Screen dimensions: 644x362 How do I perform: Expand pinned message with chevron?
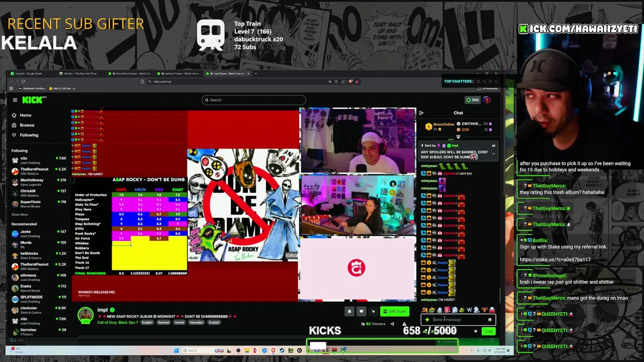click(x=493, y=153)
